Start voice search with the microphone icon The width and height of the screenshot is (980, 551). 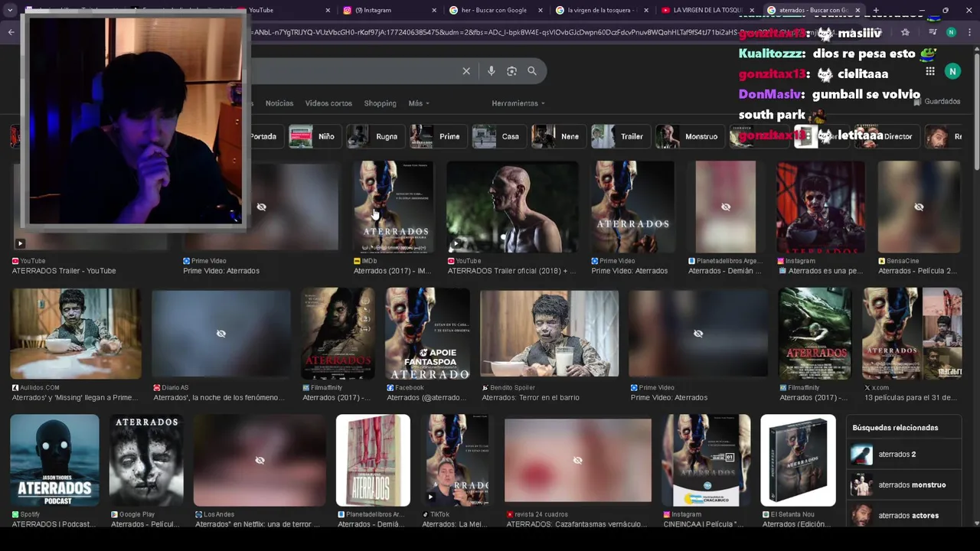(492, 71)
